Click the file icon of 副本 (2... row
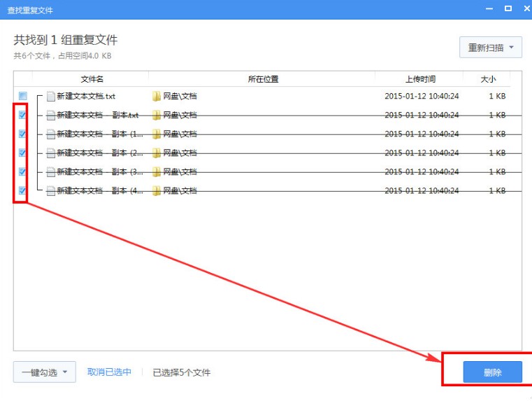This screenshot has width=532, height=401. pyautogui.click(x=50, y=153)
